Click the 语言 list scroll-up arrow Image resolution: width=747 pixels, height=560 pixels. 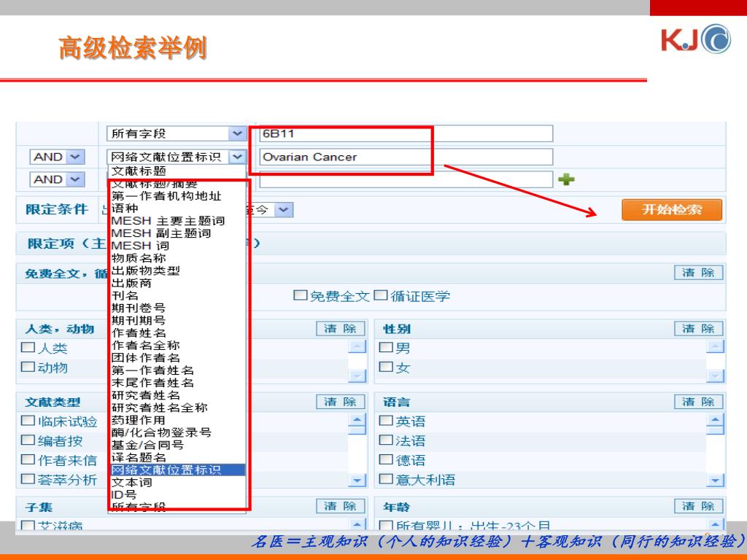[x=715, y=419]
